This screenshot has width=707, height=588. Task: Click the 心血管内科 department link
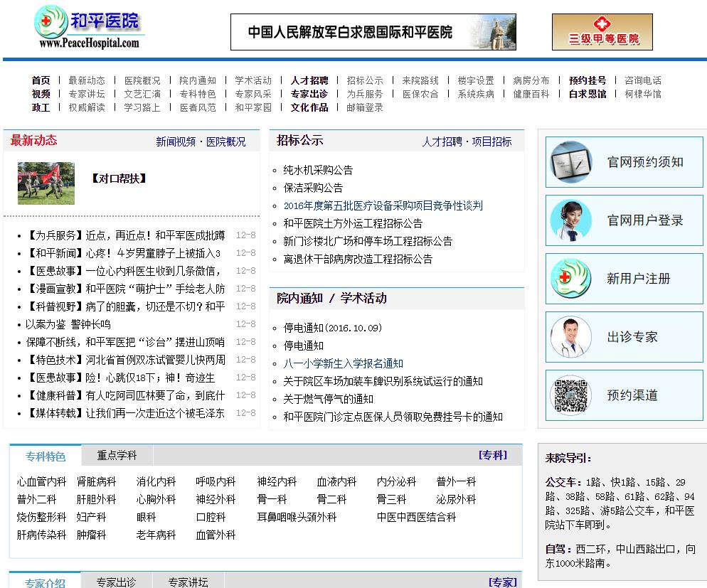[41, 481]
